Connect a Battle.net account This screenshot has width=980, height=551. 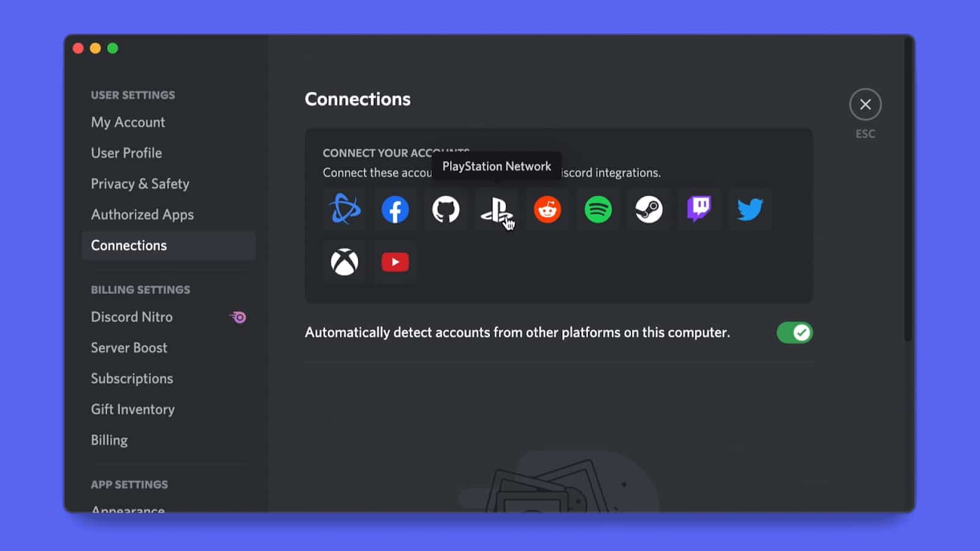tap(345, 209)
